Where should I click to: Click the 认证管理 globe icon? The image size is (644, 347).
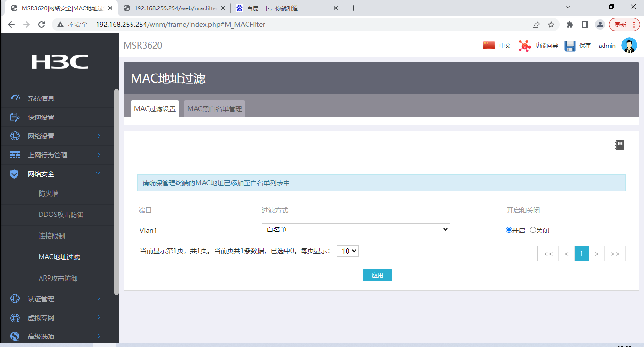click(15, 298)
